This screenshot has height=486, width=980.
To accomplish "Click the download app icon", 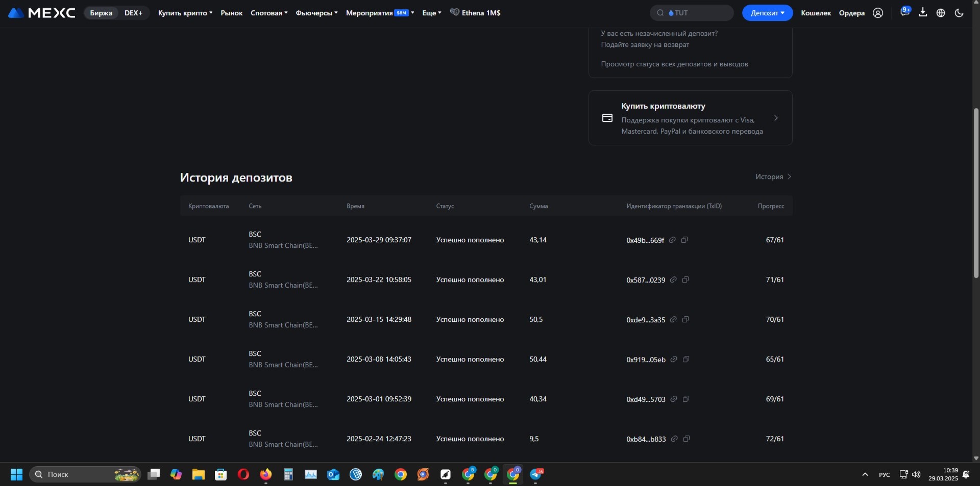I will tap(923, 12).
